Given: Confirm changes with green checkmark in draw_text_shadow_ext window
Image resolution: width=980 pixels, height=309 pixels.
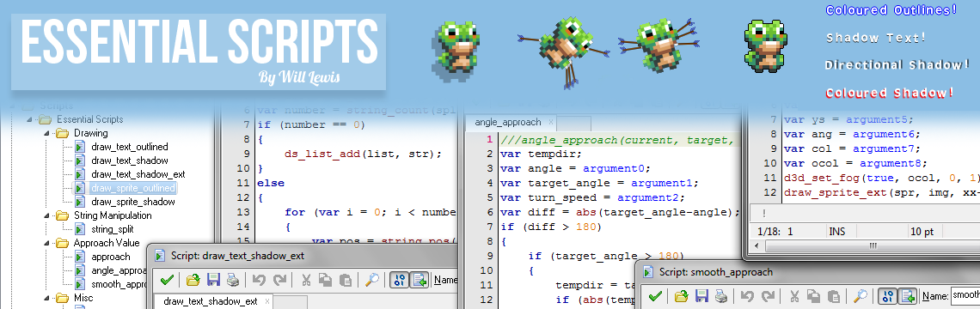Looking at the screenshot, I should [167, 280].
